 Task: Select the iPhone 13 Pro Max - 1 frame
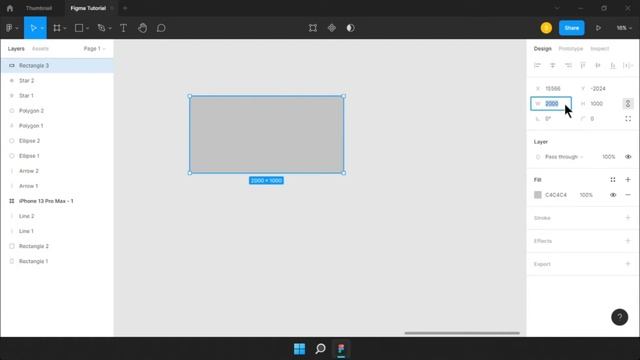pyautogui.click(x=57, y=201)
